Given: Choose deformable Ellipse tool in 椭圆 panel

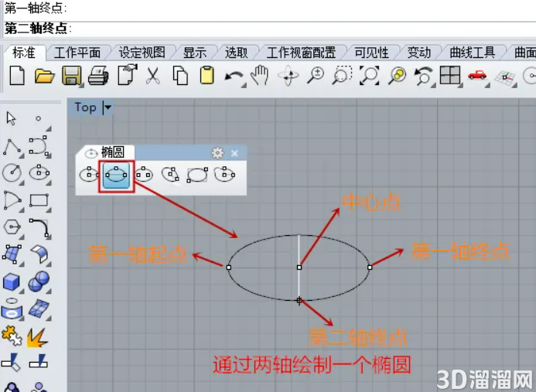Looking at the screenshot, I should click(224, 174).
